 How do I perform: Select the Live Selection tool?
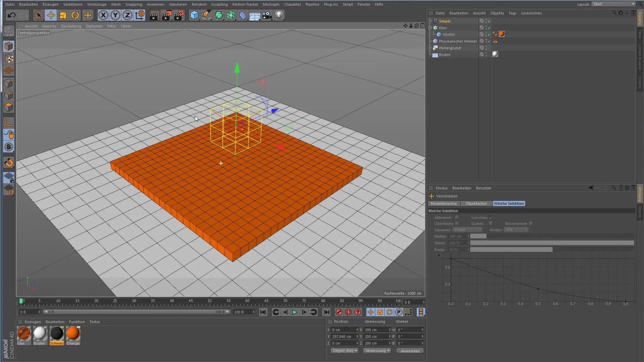pos(39,15)
